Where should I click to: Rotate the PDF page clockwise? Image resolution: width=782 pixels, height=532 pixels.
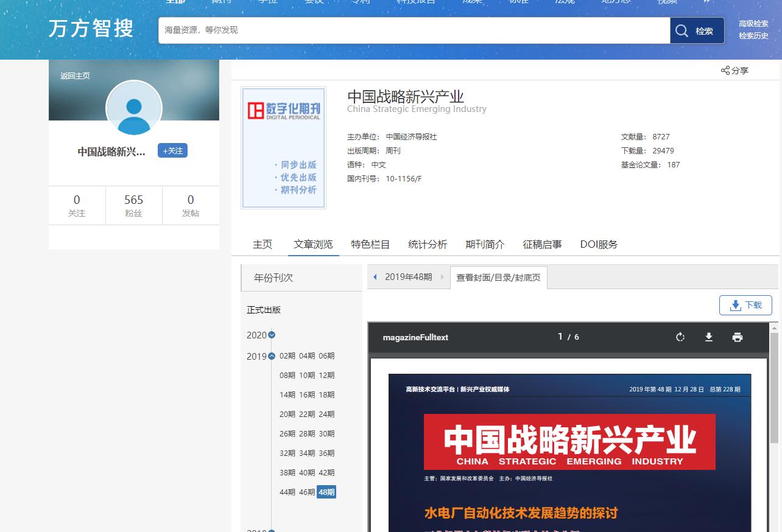point(680,337)
